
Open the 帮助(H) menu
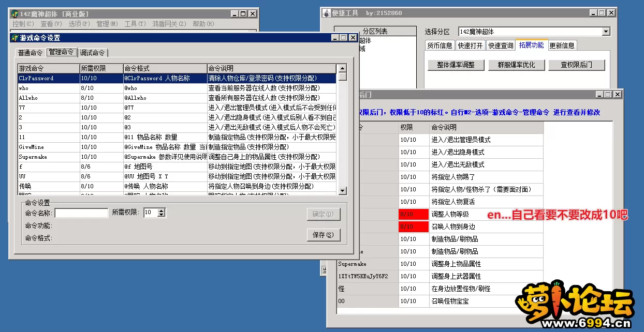point(203,24)
